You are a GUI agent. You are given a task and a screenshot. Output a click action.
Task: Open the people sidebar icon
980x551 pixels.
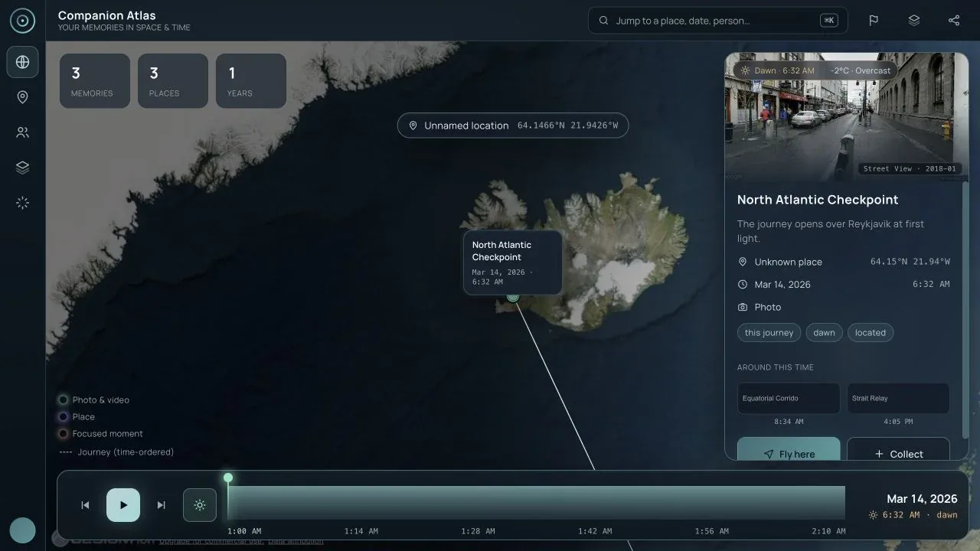(x=22, y=132)
